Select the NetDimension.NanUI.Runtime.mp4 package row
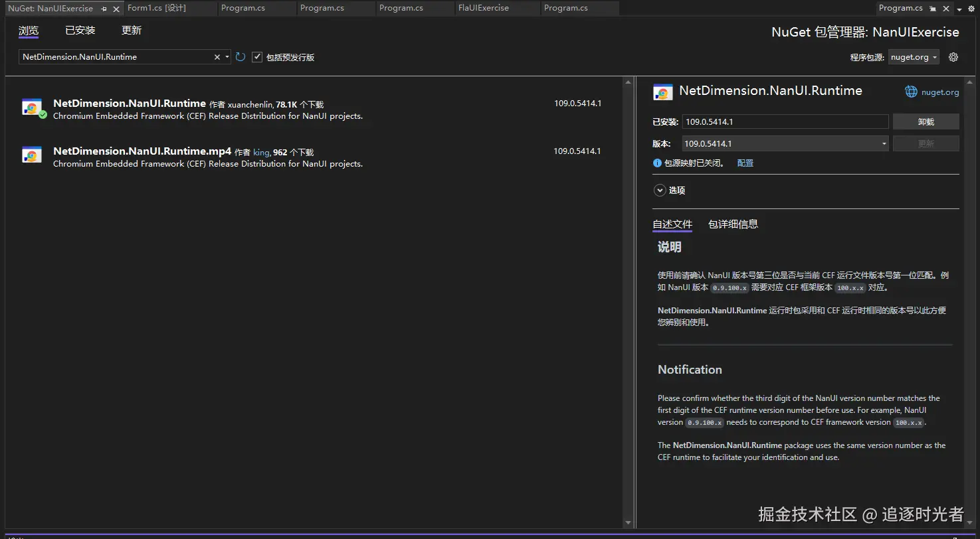The height and width of the screenshot is (539, 980). point(313,157)
